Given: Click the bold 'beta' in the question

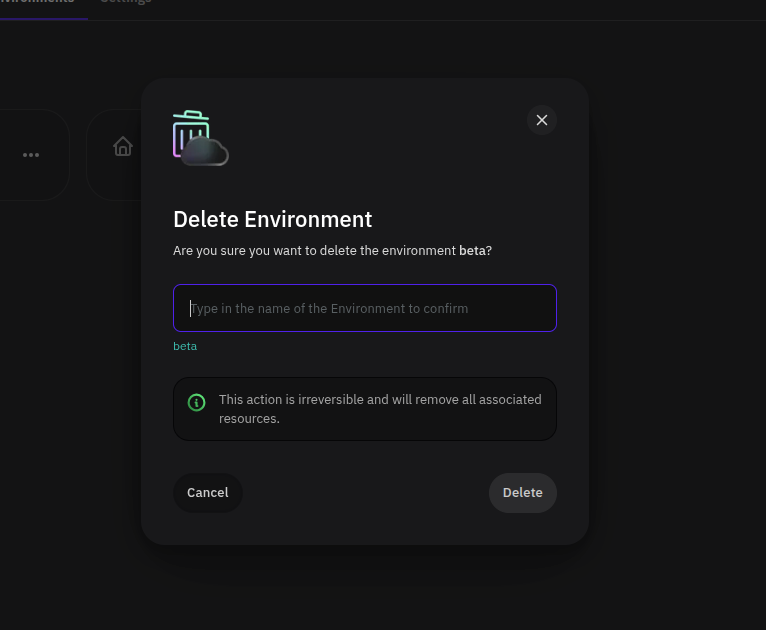Looking at the screenshot, I should click(x=472, y=251).
